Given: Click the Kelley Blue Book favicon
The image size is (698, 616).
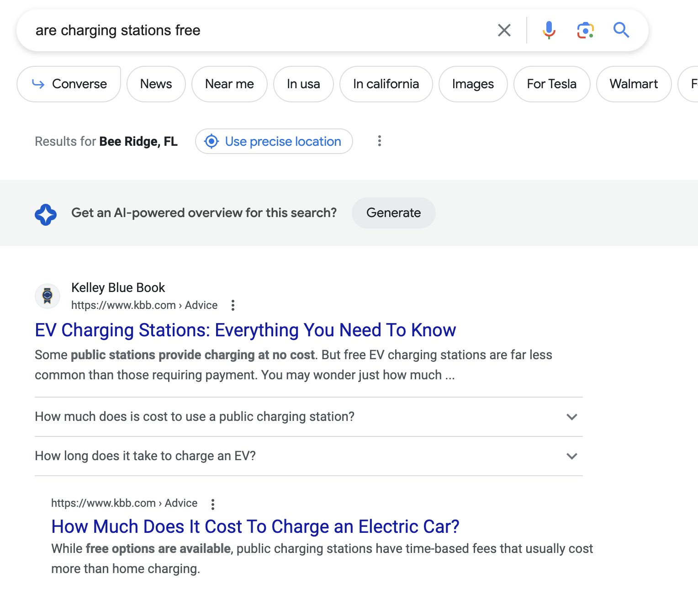Looking at the screenshot, I should [48, 296].
